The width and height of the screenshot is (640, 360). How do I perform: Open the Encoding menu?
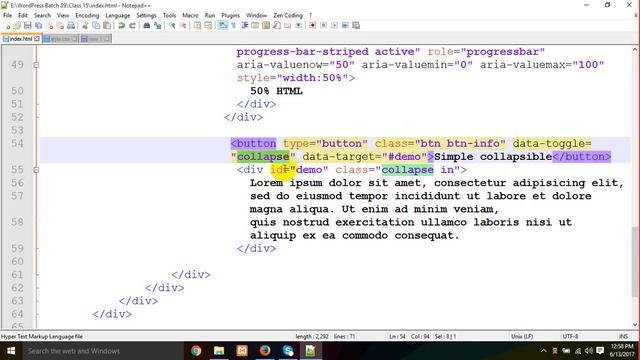[x=87, y=15]
